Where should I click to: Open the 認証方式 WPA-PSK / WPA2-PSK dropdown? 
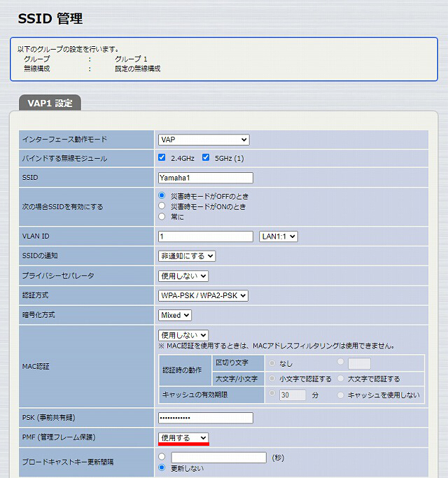coord(203,295)
